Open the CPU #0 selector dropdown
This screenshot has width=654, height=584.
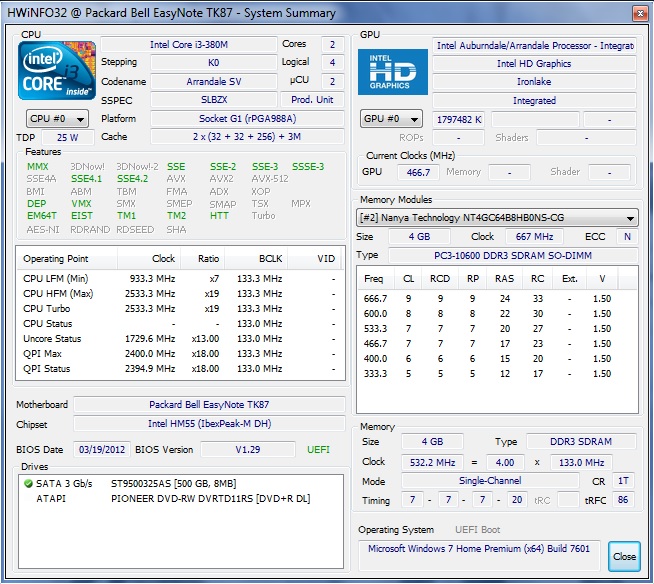(56, 119)
